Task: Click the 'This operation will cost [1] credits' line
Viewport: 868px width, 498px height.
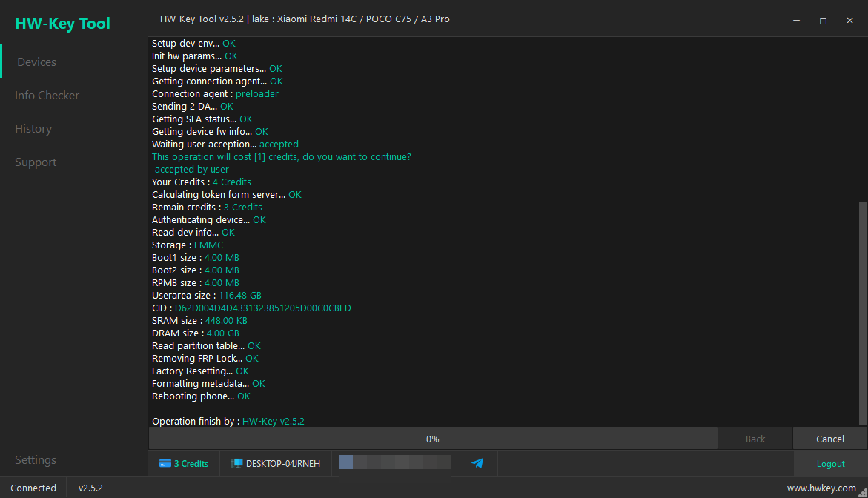Action: pos(282,157)
